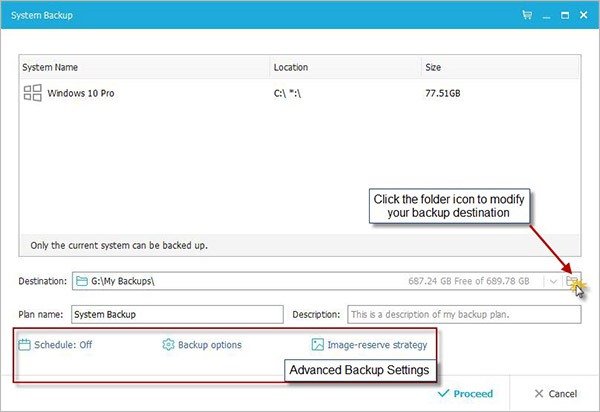The image size is (600, 412).
Task: Click the Image-reserve strategy picture icon
Action: coord(318,345)
